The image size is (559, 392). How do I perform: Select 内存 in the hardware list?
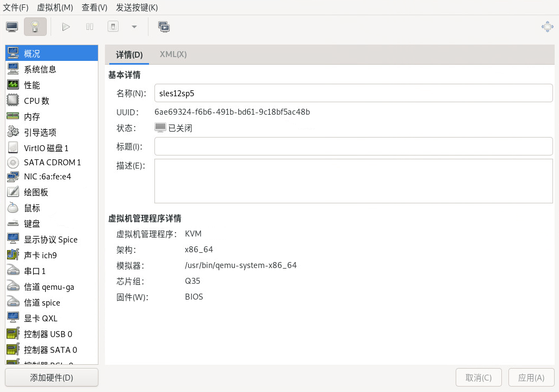32,117
